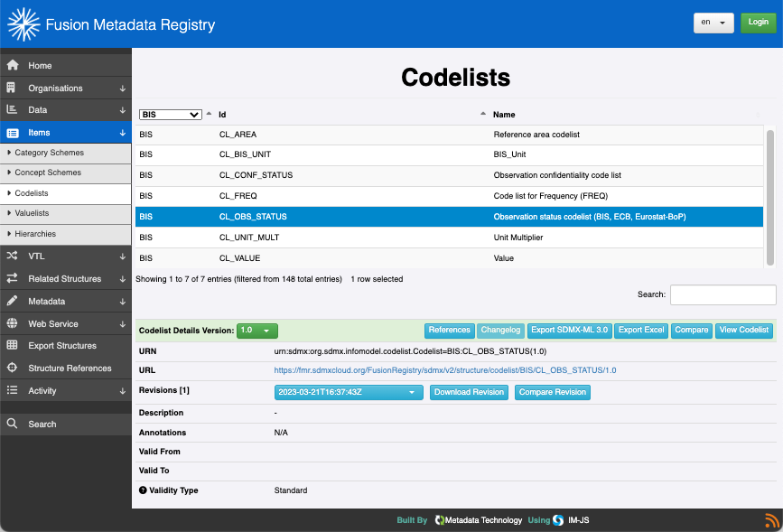Click the Web Service globe icon
783x532 pixels.
tap(12, 323)
